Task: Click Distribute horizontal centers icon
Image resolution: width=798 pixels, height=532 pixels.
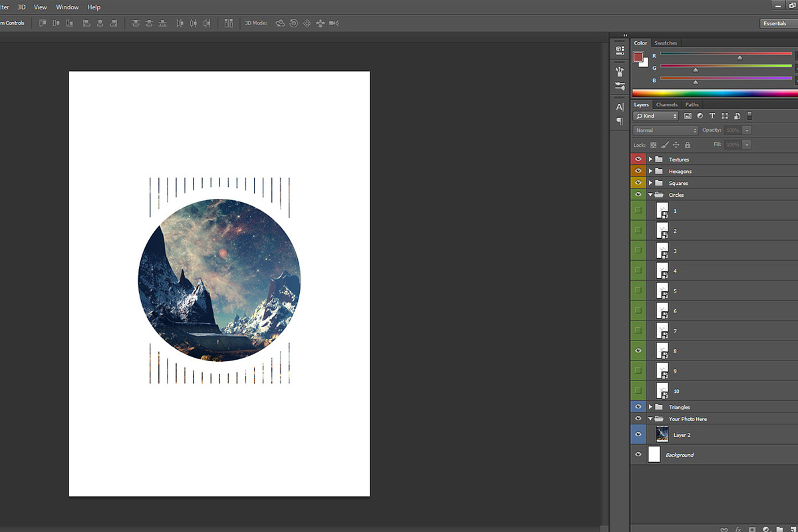Action: (194, 23)
